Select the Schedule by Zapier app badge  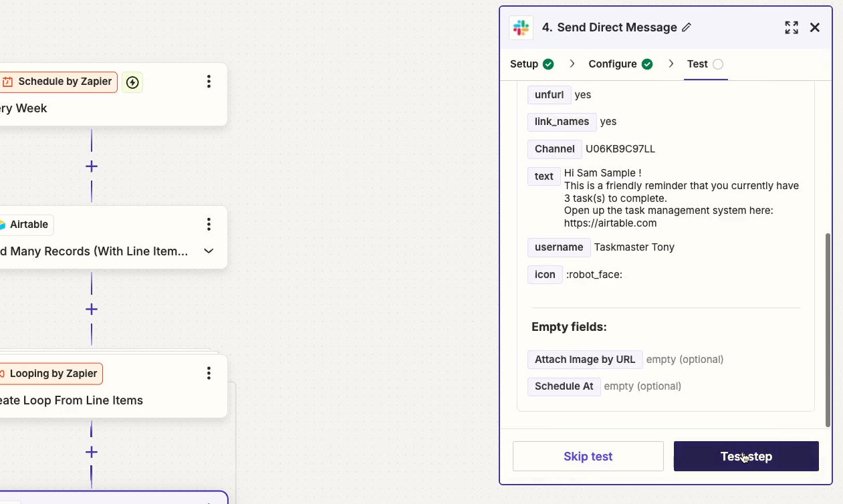(x=57, y=82)
